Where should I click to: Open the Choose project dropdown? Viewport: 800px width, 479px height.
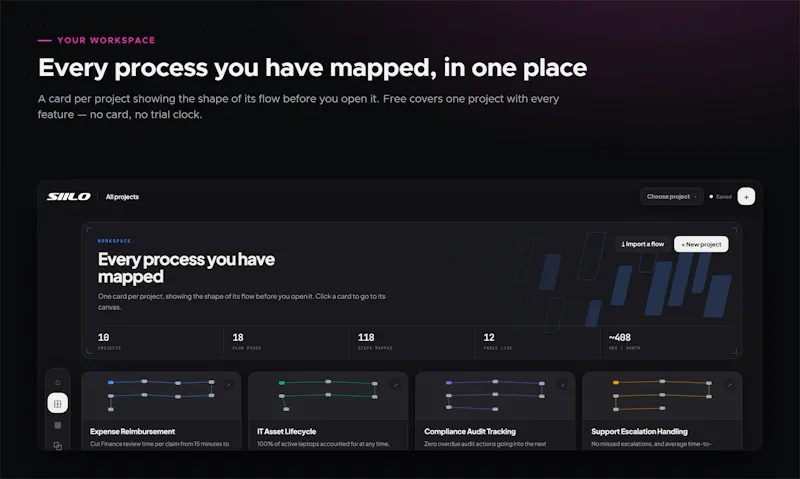pos(671,197)
